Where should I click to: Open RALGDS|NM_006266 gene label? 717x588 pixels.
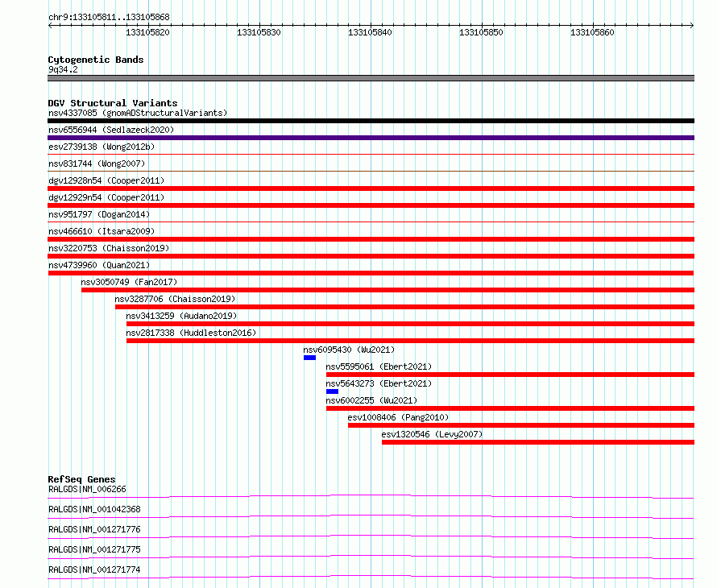tap(87, 489)
